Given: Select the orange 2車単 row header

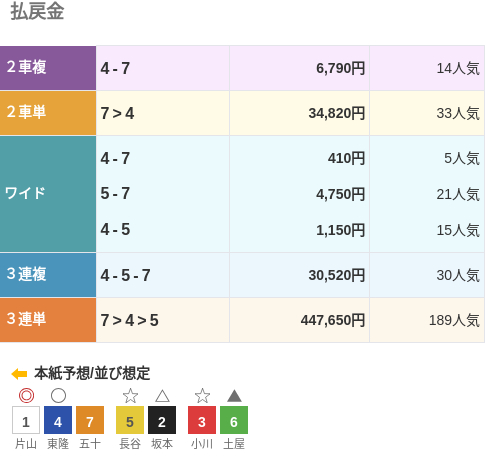Looking at the screenshot, I should coord(48,113).
